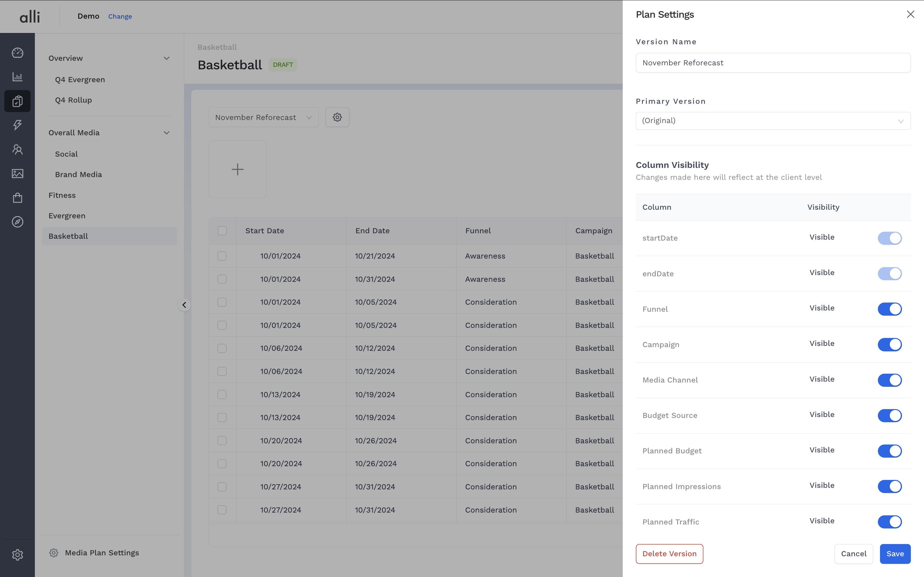Click the Delete Version button

click(669, 554)
